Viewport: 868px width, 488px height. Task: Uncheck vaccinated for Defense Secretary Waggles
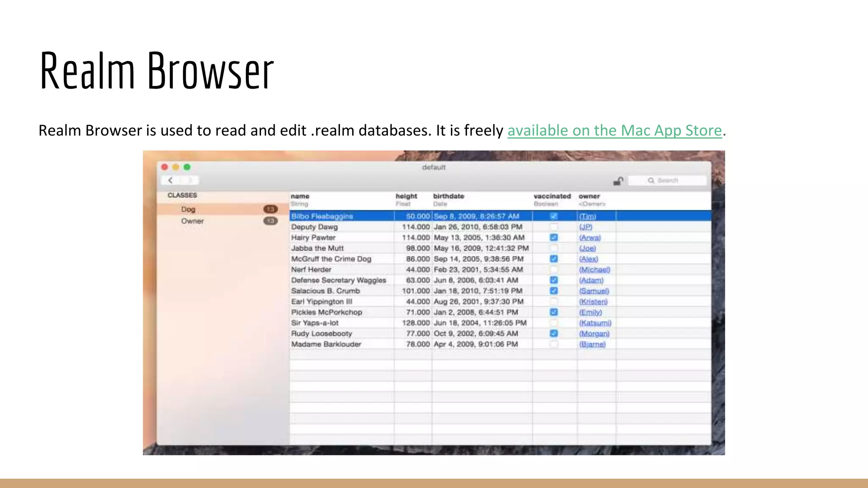tap(554, 280)
